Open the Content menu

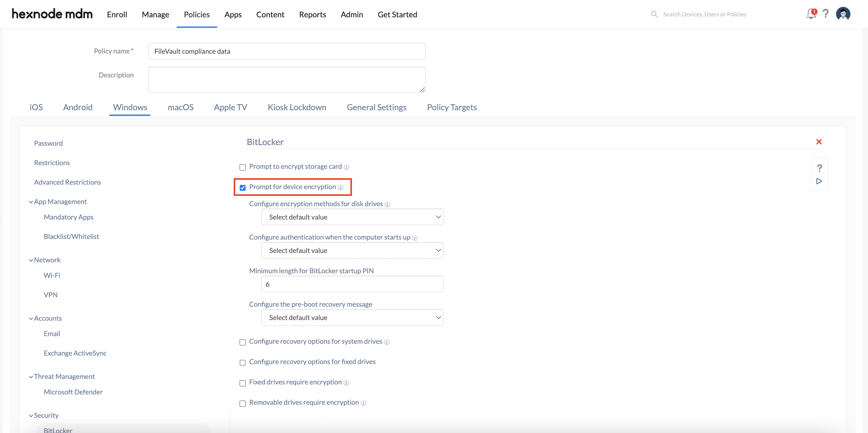pos(270,14)
